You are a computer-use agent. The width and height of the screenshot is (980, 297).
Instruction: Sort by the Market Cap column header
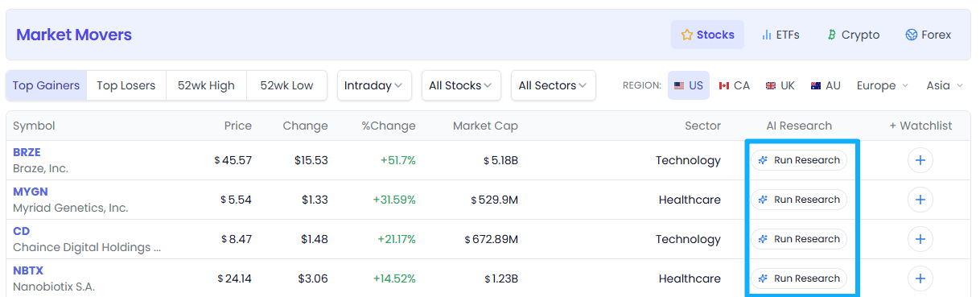click(485, 126)
